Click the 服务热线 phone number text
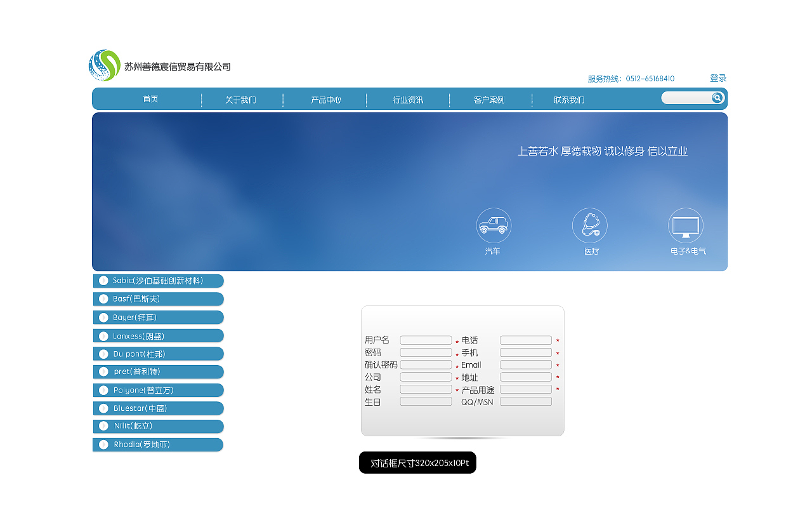The height and width of the screenshot is (508, 812). (x=631, y=79)
